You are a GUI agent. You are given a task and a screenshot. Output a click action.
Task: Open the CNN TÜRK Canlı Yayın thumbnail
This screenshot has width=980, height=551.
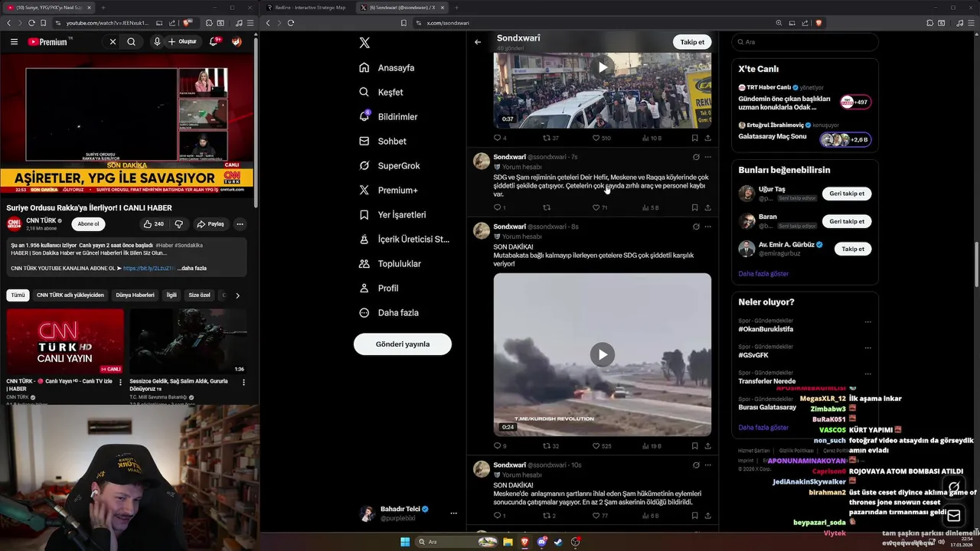point(65,341)
